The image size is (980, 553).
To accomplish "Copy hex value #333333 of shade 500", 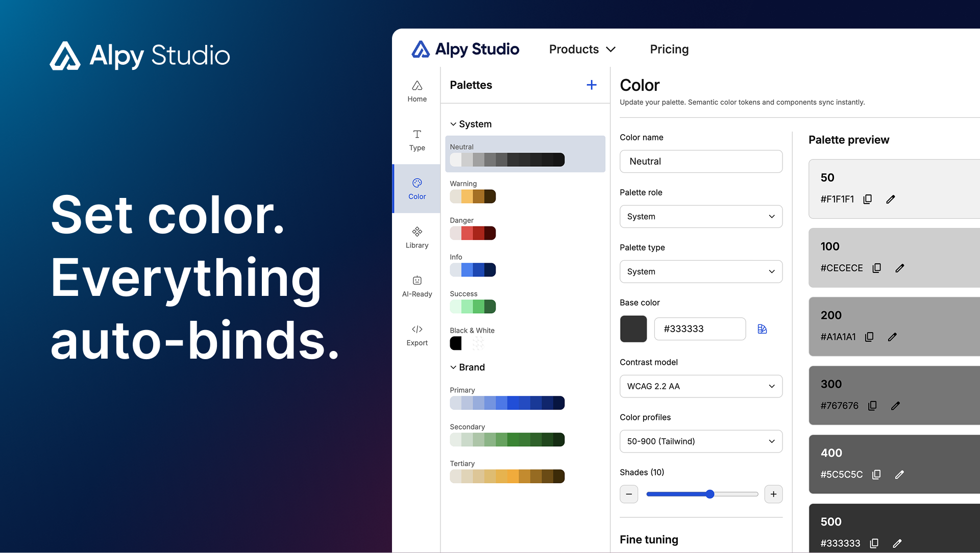I will click(x=874, y=543).
